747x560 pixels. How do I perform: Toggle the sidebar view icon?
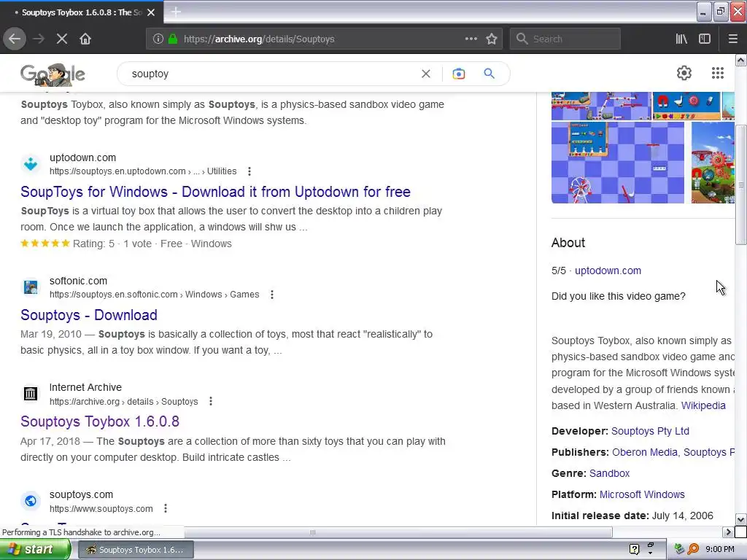tap(705, 39)
